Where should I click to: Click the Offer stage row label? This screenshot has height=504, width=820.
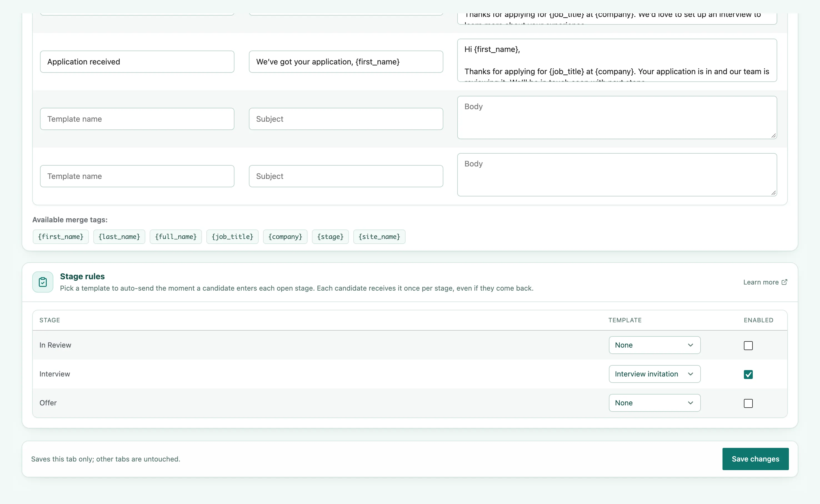[48, 403]
